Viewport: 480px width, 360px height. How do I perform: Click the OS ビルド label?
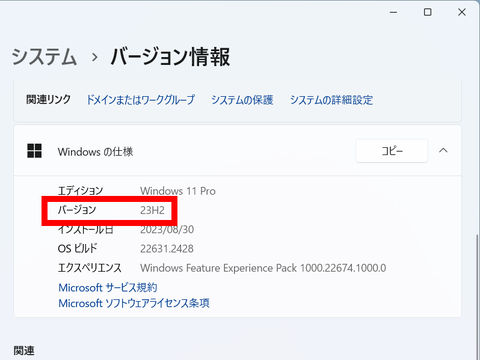(x=77, y=249)
